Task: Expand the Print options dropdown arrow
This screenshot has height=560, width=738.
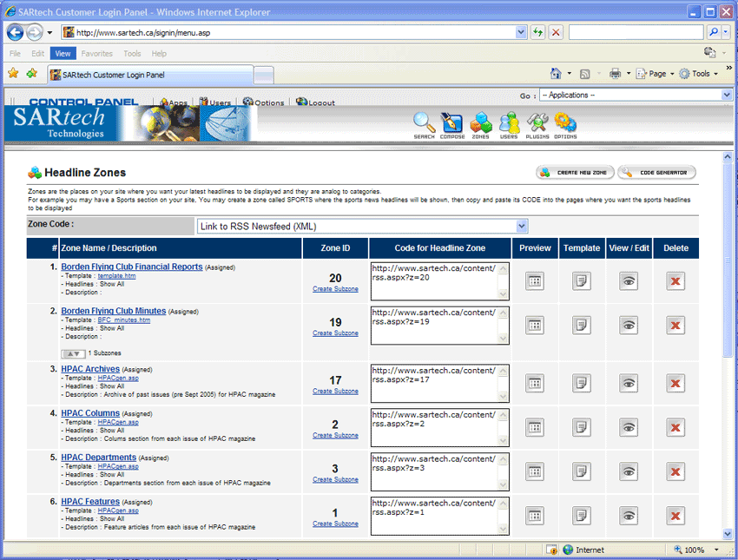Action: tap(629, 74)
